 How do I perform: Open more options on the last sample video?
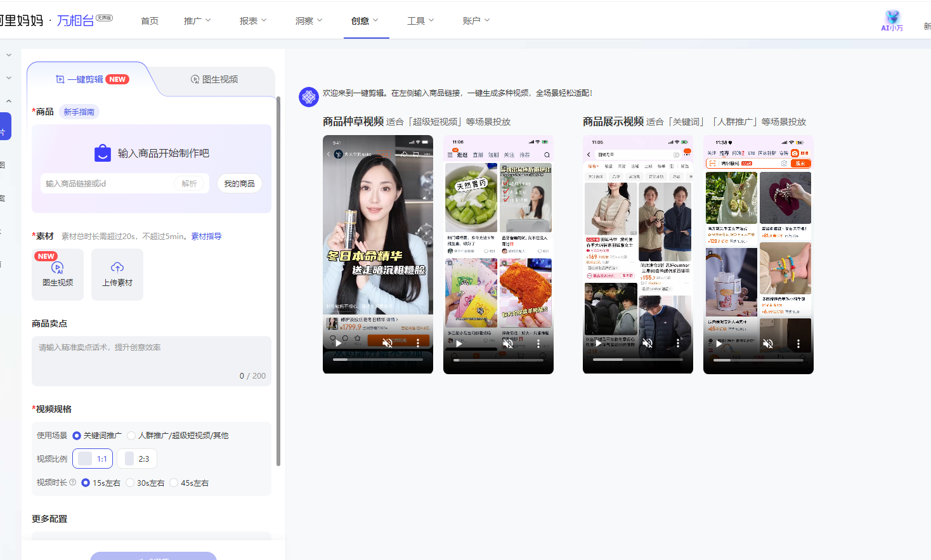pos(798,343)
